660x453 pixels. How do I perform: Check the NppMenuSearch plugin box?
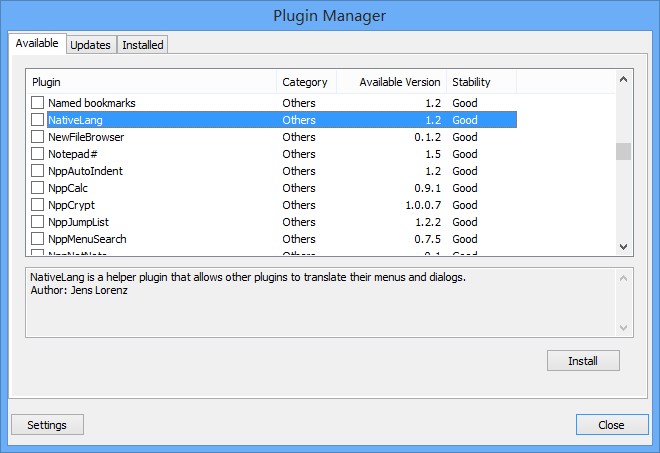(37, 239)
